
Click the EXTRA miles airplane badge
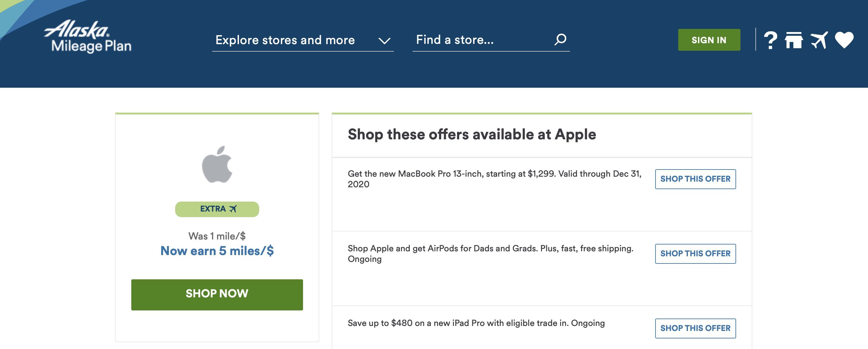click(x=217, y=209)
